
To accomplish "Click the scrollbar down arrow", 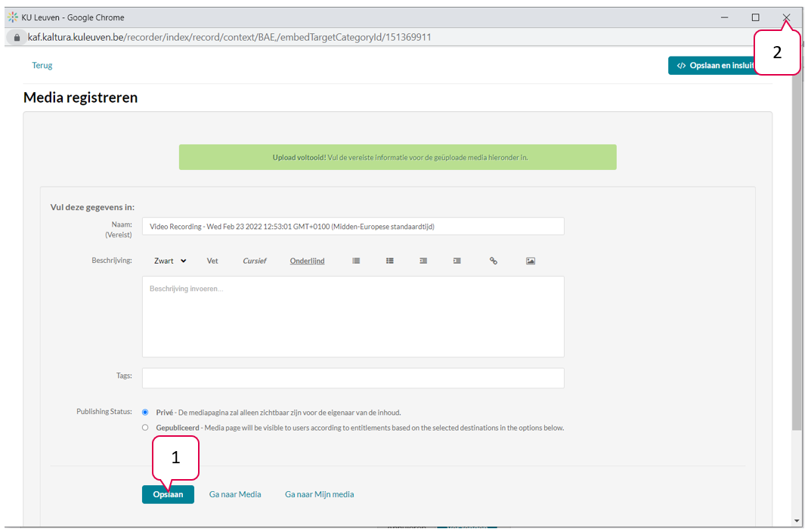I will 797,521.
